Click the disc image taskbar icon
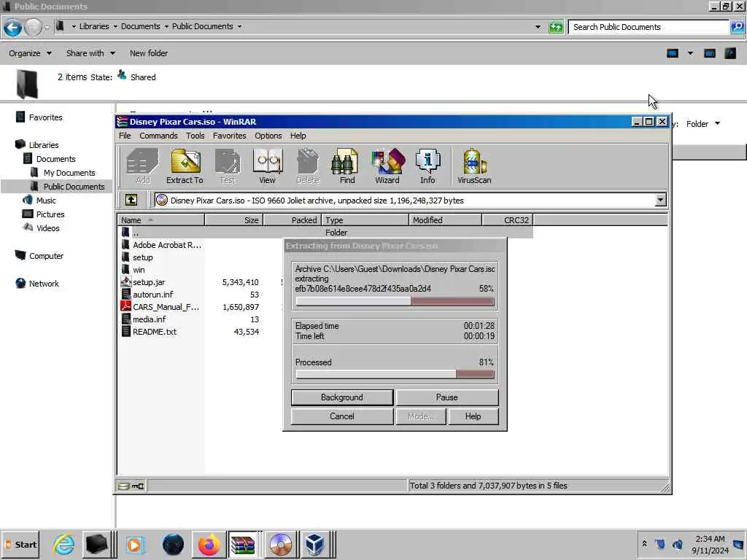 pyautogui.click(x=281, y=544)
